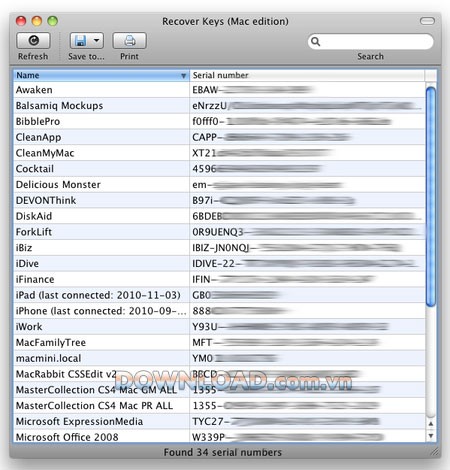Image resolution: width=450 pixels, height=470 pixels.
Task: Select the iWork row
Action: (x=219, y=327)
